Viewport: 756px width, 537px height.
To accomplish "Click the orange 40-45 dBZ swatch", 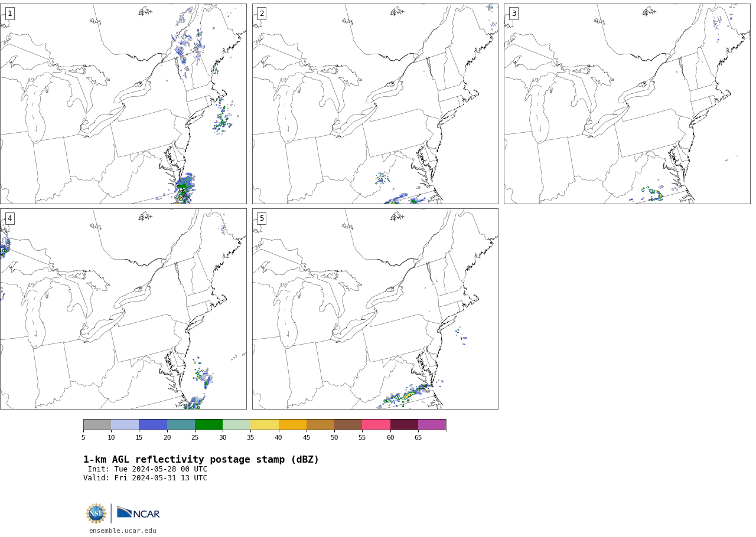I will coord(292,425).
